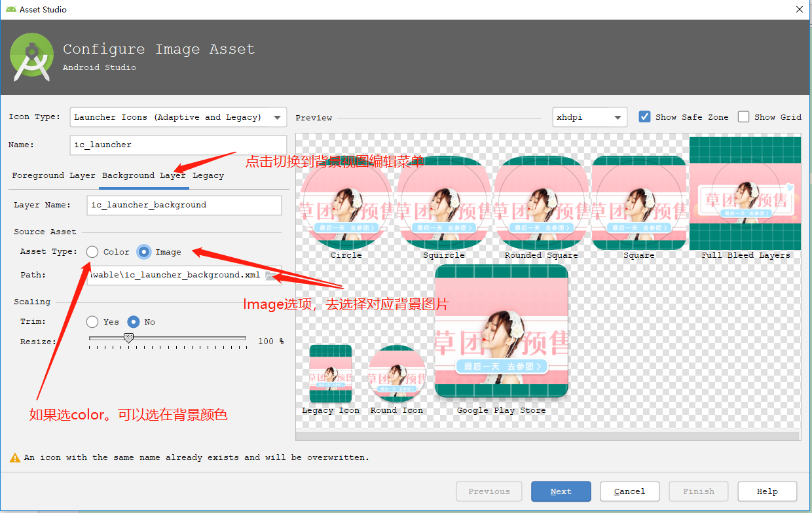Image resolution: width=812 pixels, height=513 pixels.
Task: Enable the Show Grid checkbox
Action: point(744,116)
